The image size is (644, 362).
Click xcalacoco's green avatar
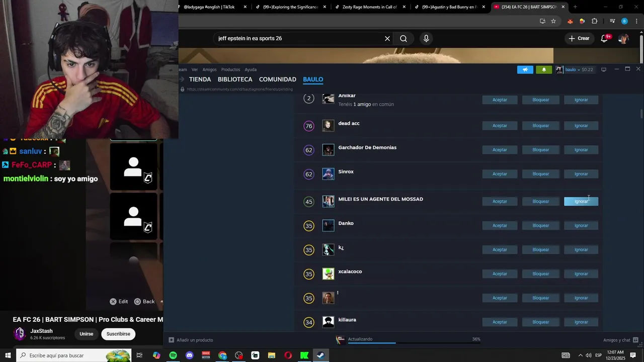click(328, 274)
